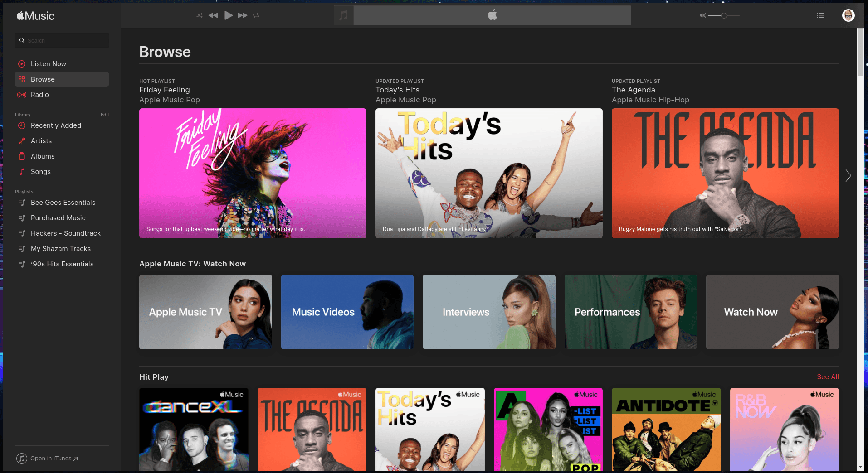Open the account profile picture menu
Viewport: 868px width, 473px height.
tap(847, 15)
